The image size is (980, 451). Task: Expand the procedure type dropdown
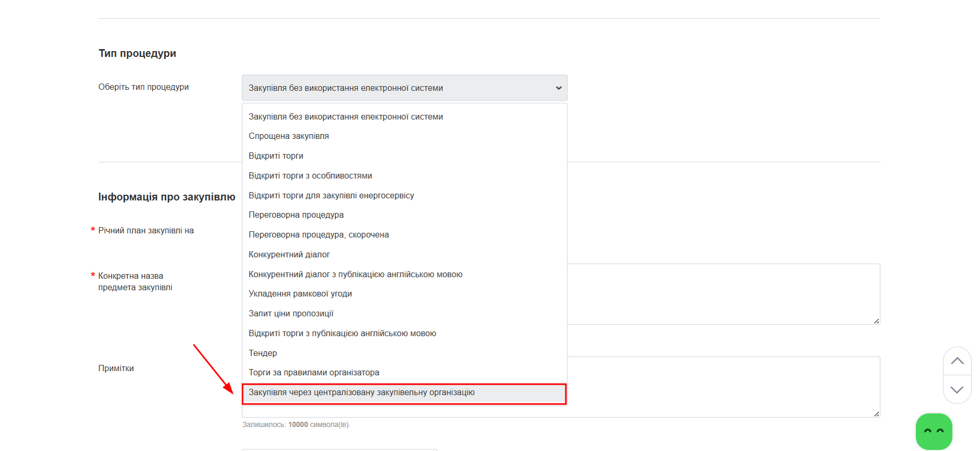point(404,88)
